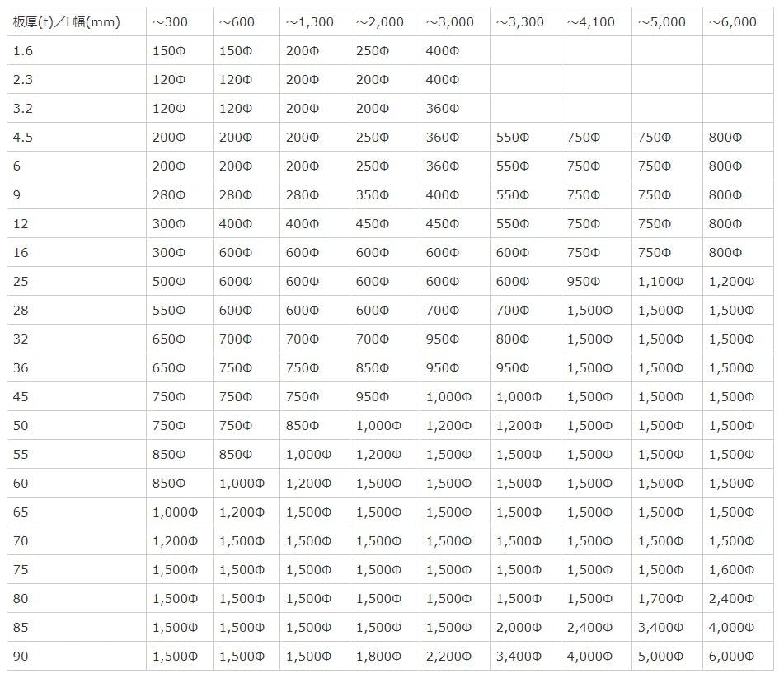Click 360Φ in row 3.2

(443, 108)
